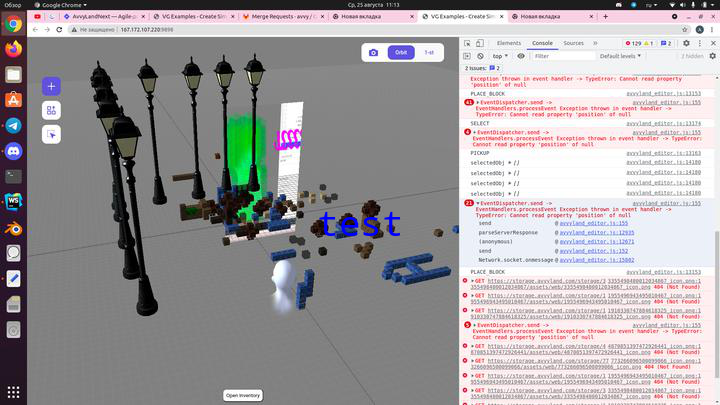Open console settings gear icon
Image resolution: width=720 pixels, height=405 pixels.
712,56
